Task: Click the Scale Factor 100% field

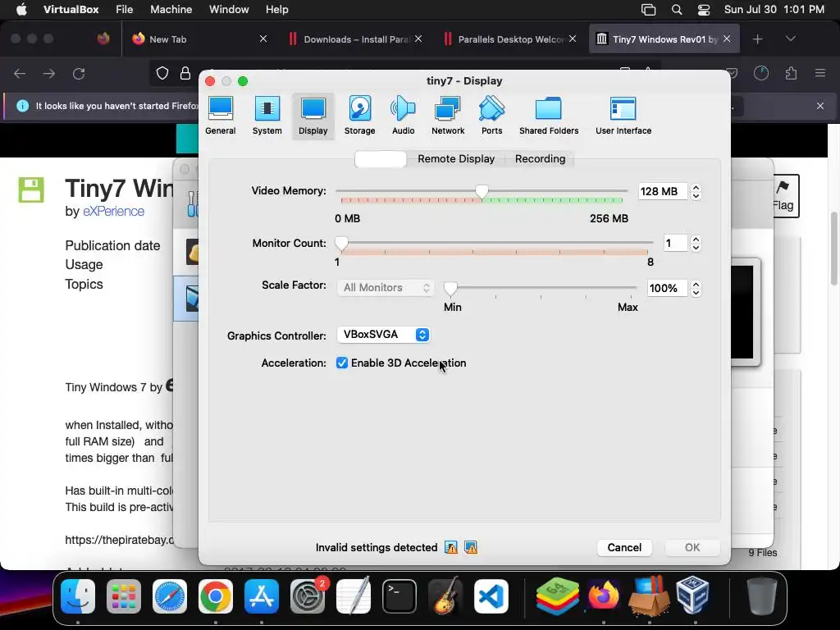Action: (667, 289)
